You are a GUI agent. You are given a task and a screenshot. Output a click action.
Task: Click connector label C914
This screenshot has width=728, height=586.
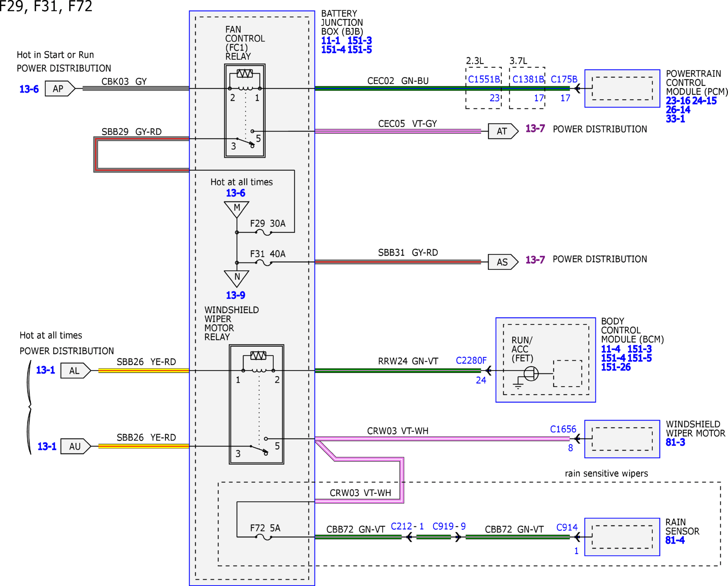567,528
